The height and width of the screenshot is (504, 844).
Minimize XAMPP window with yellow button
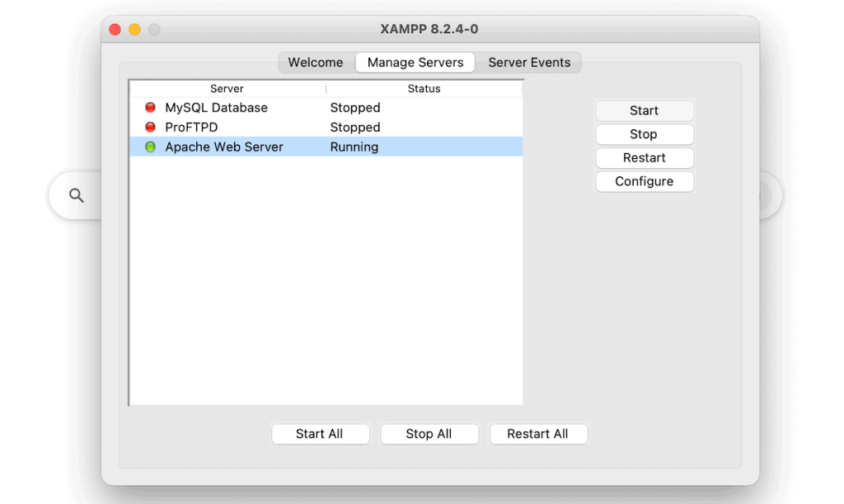(134, 30)
